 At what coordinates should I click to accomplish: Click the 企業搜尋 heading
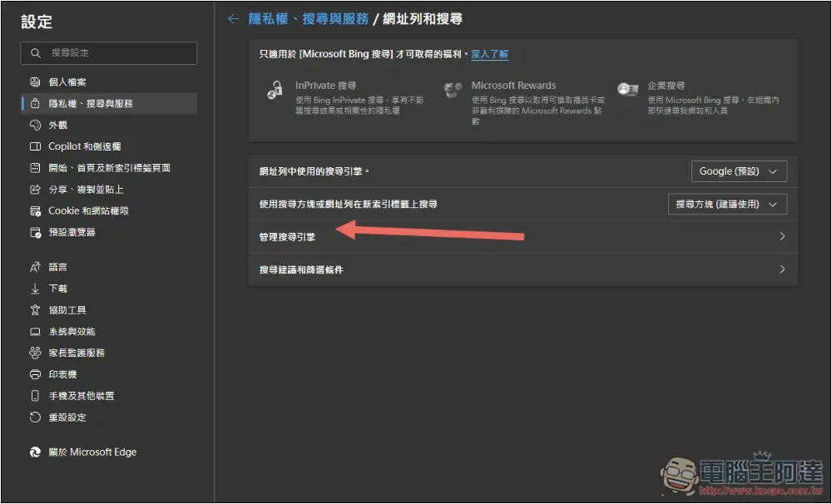tap(666, 86)
